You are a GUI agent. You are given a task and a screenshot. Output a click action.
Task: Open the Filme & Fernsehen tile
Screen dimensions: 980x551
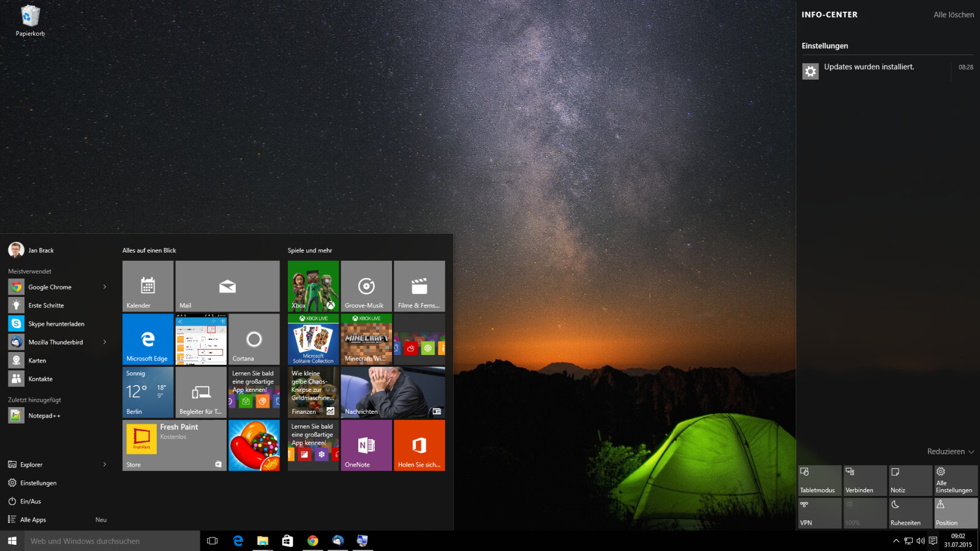pyautogui.click(x=419, y=287)
